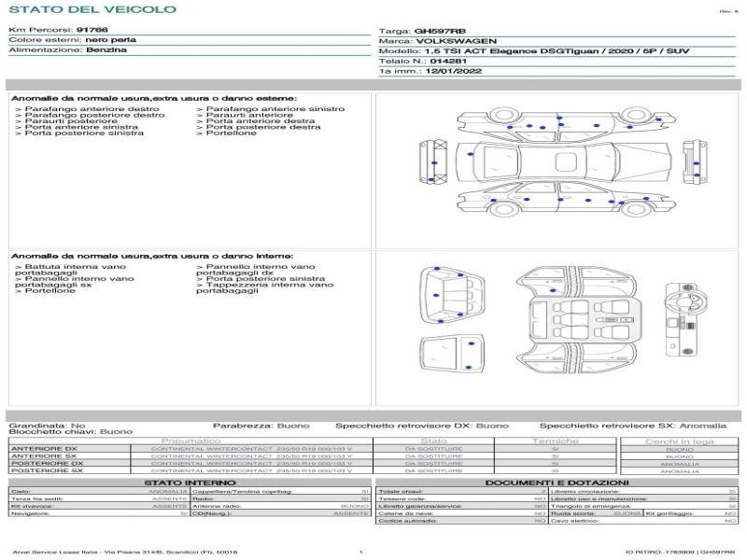Click "Parafango anteriore sinistro" list entry
The width and height of the screenshot is (747, 560).
(271, 109)
